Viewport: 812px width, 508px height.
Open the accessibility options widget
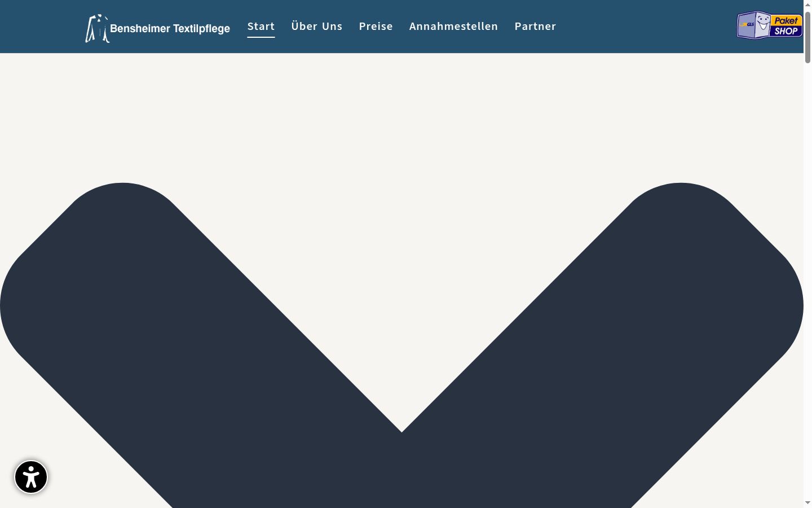pos(31,477)
